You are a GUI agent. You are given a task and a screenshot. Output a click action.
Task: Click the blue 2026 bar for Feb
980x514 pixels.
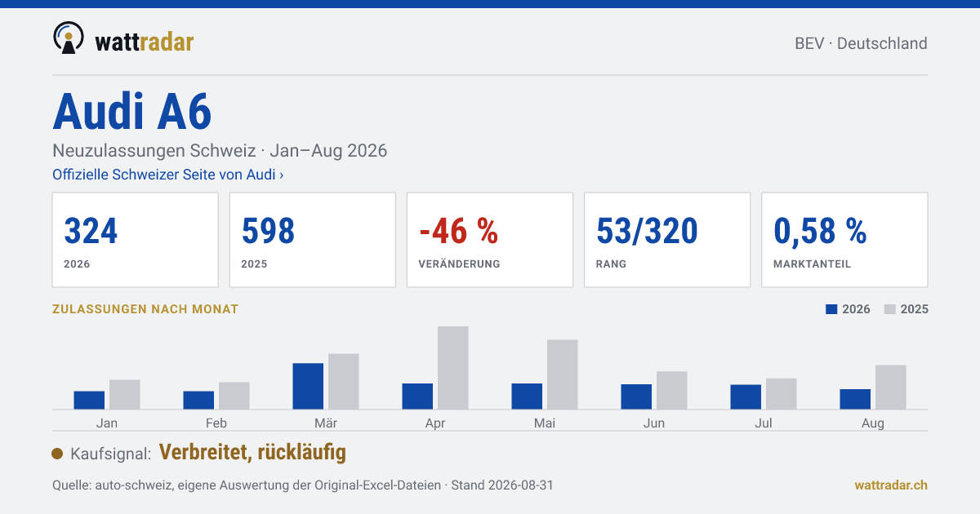click(x=198, y=400)
